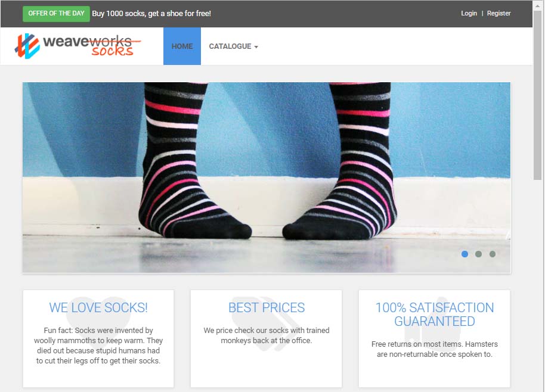This screenshot has height=392, width=545.
Task: Select the third carousel indicator dot
Action: pyautogui.click(x=492, y=254)
